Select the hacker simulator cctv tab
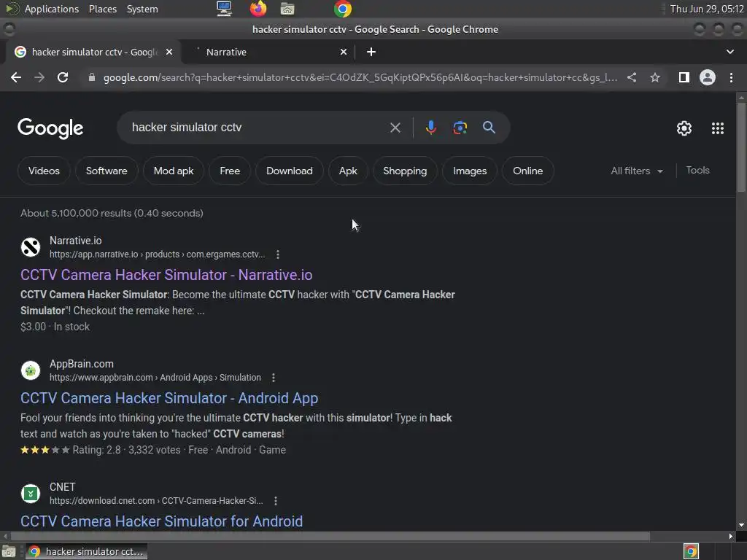 tap(93, 52)
